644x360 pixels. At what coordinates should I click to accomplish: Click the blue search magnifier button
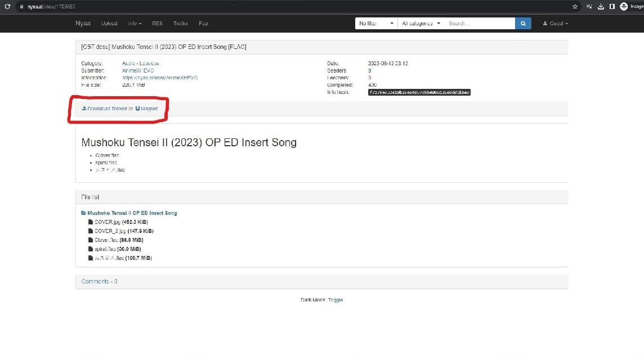tap(523, 24)
